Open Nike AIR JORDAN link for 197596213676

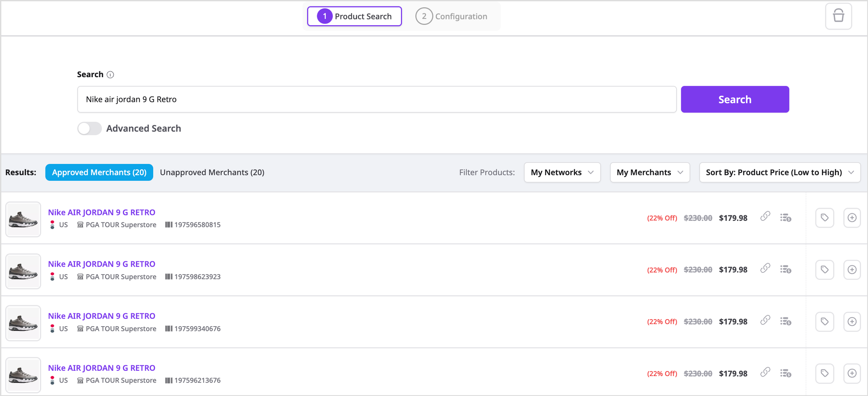[x=102, y=368]
